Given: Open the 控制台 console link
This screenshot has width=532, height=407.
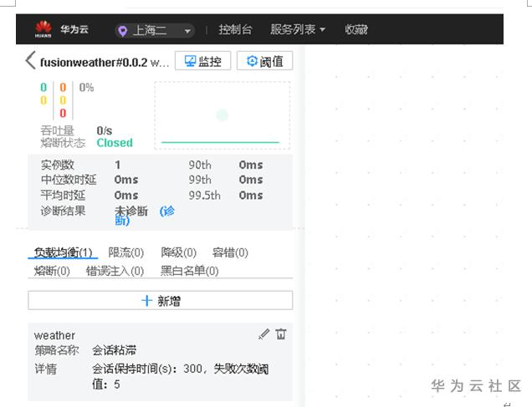Looking at the screenshot, I should (x=235, y=30).
